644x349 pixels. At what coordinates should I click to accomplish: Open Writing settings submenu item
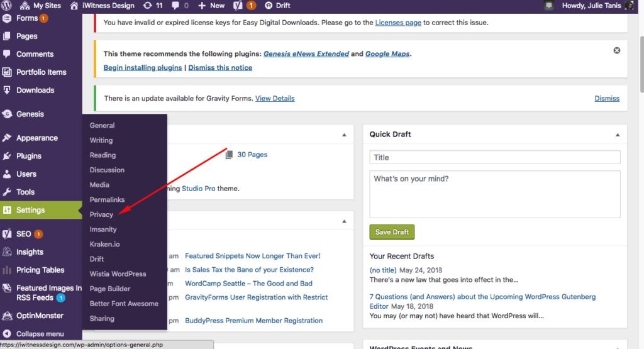pos(101,140)
